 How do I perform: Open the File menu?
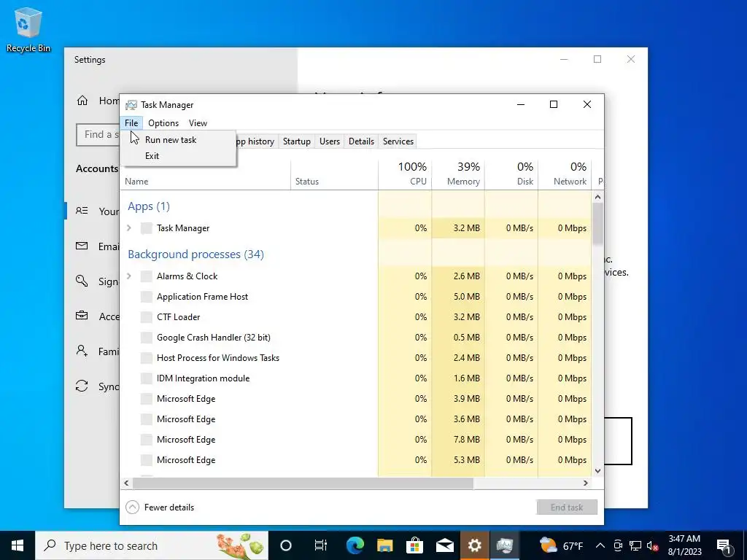(131, 122)
